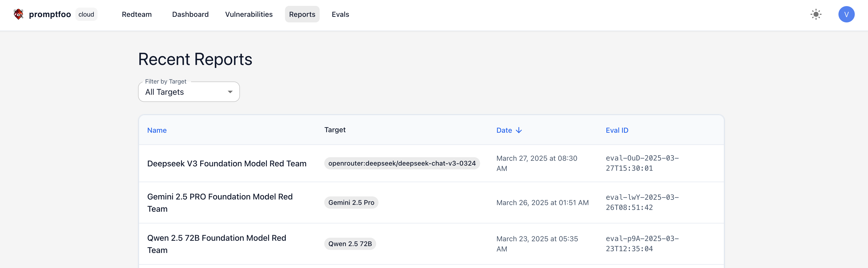Sort reports by Date column header
The width and height of the screenshot is (868, 268).
click(x=504, y=130)
